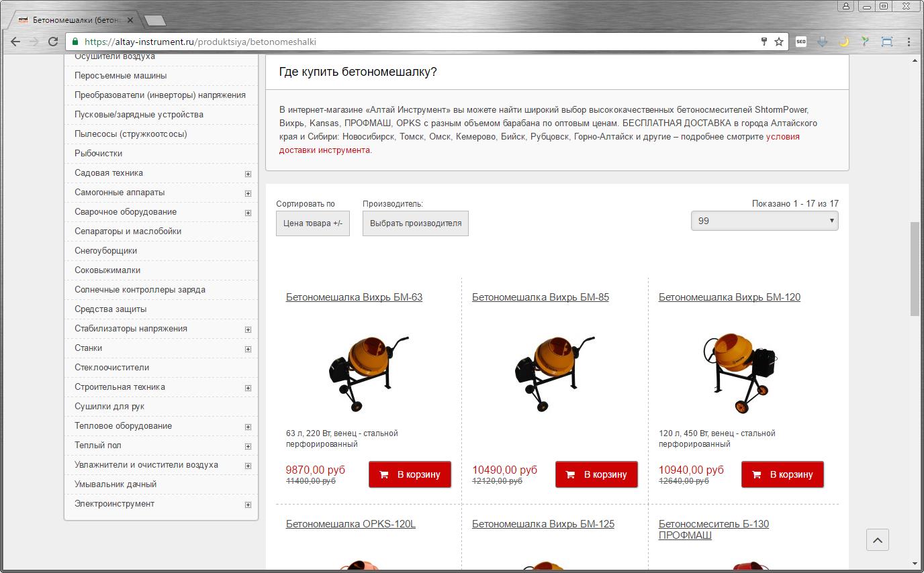Image resolution: width=924 pixels, height=573 pixels.
Task: Select the Бетономешалки browser tab
Action: 75,20
